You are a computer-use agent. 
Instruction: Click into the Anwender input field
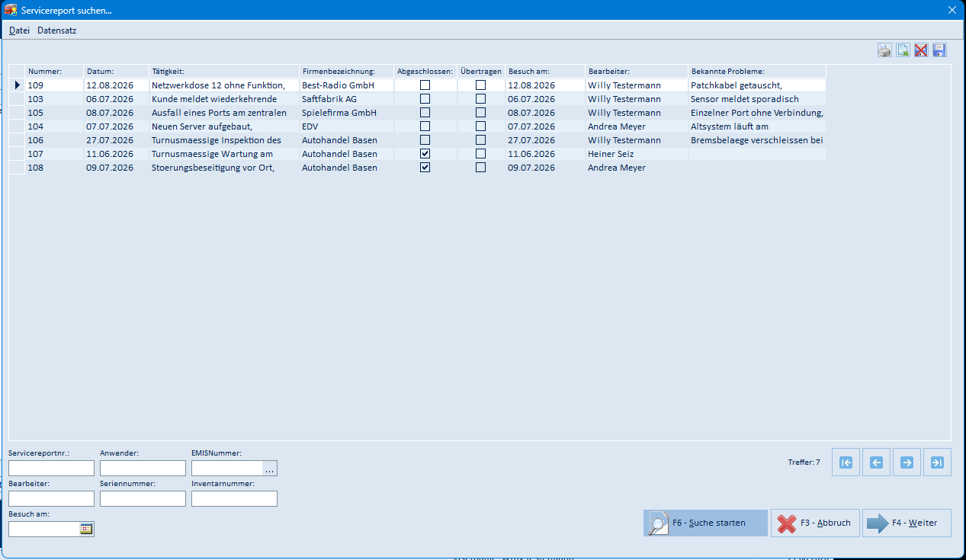[x=143, y=469]
